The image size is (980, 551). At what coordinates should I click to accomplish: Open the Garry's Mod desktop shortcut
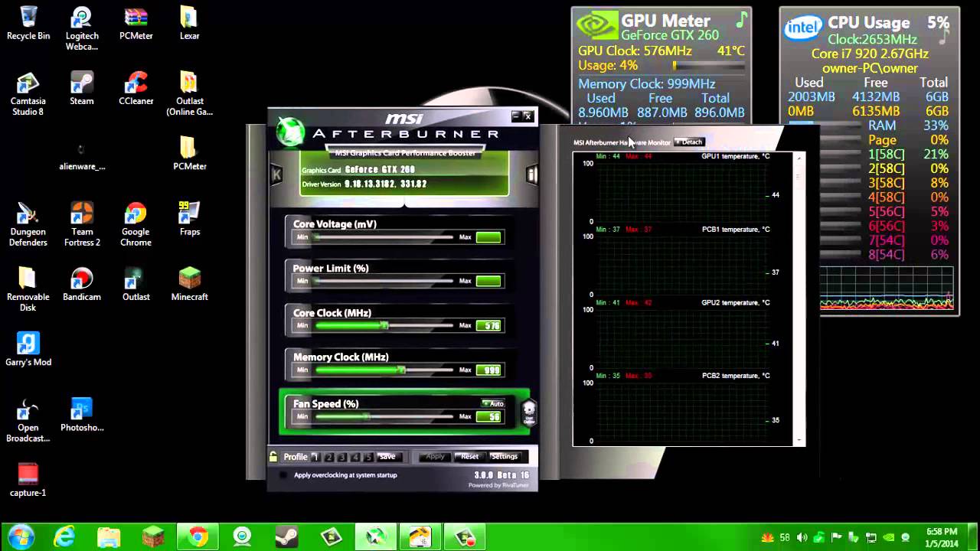(28, 349)
